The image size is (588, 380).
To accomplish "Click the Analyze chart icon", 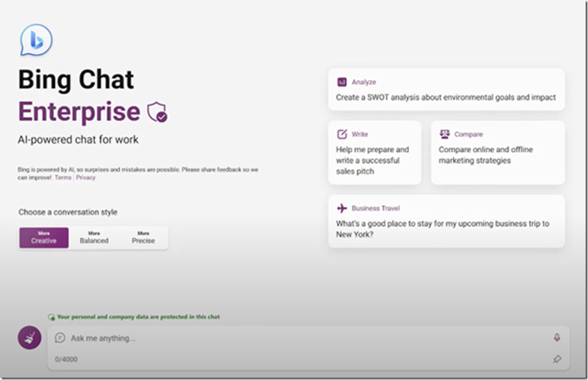I will coord(342,82).
